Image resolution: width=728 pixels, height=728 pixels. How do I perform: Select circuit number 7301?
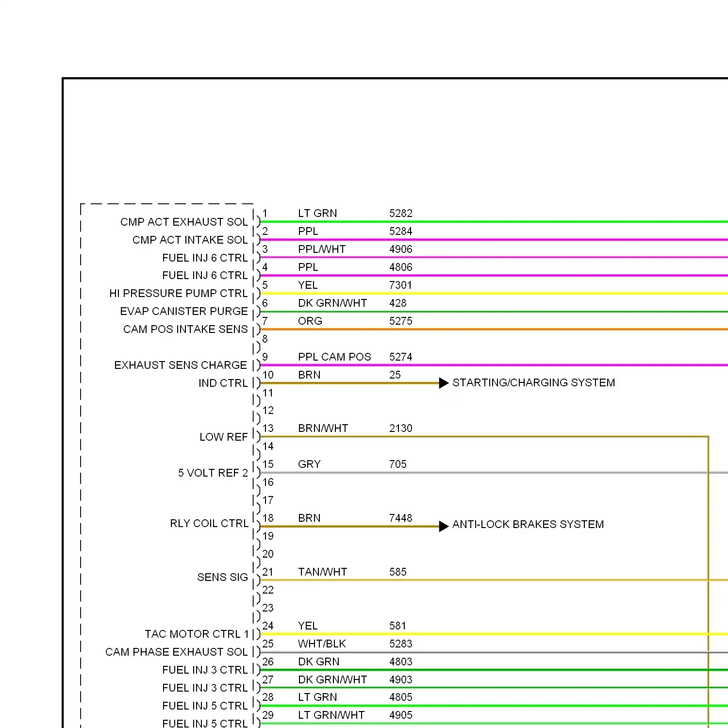click(x=401, y=285)
